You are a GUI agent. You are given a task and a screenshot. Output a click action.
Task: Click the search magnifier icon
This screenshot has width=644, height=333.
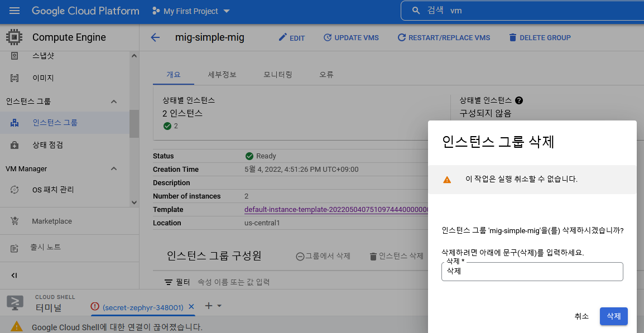tap(415, 11)
